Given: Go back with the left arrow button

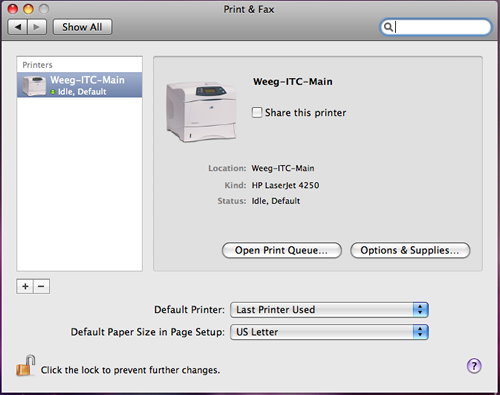Looking at the screenshot, I should pyautogui.click(x=18, y=27).
